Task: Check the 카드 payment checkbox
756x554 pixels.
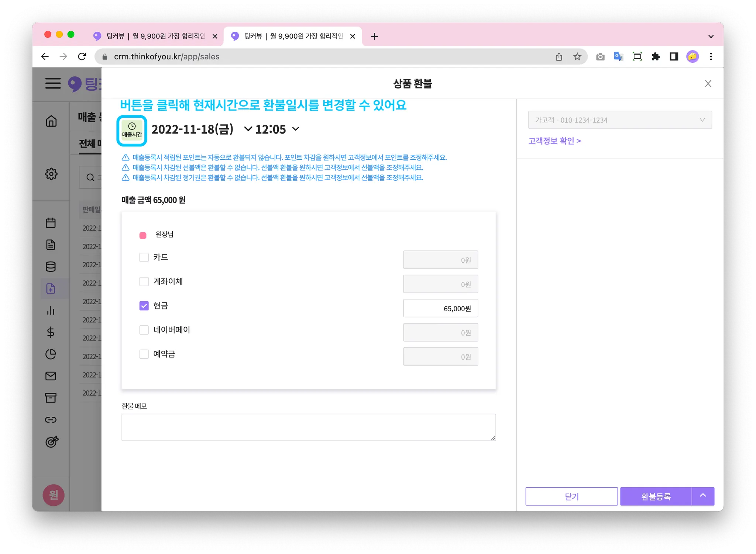Action: coord(144,257)
